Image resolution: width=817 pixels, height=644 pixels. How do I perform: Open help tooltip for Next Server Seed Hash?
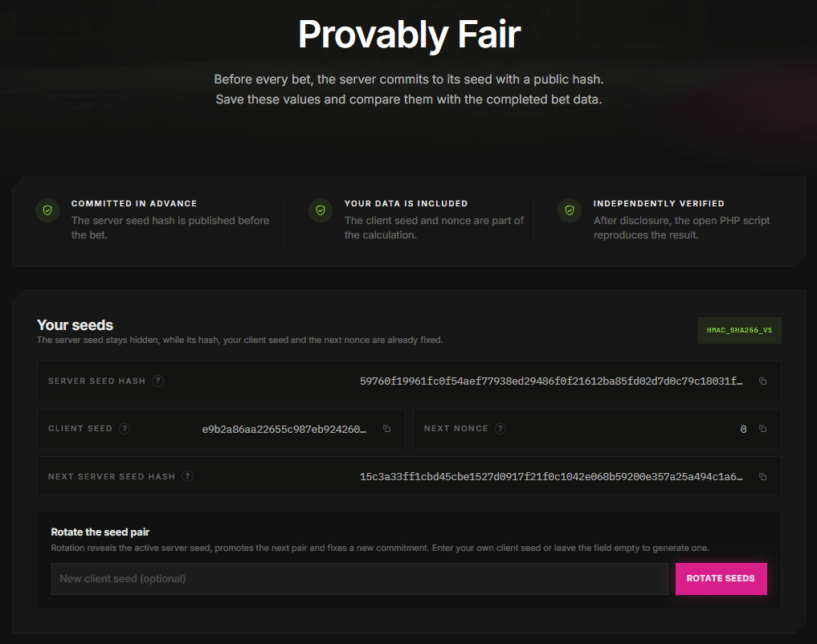(x=187, y=476)
